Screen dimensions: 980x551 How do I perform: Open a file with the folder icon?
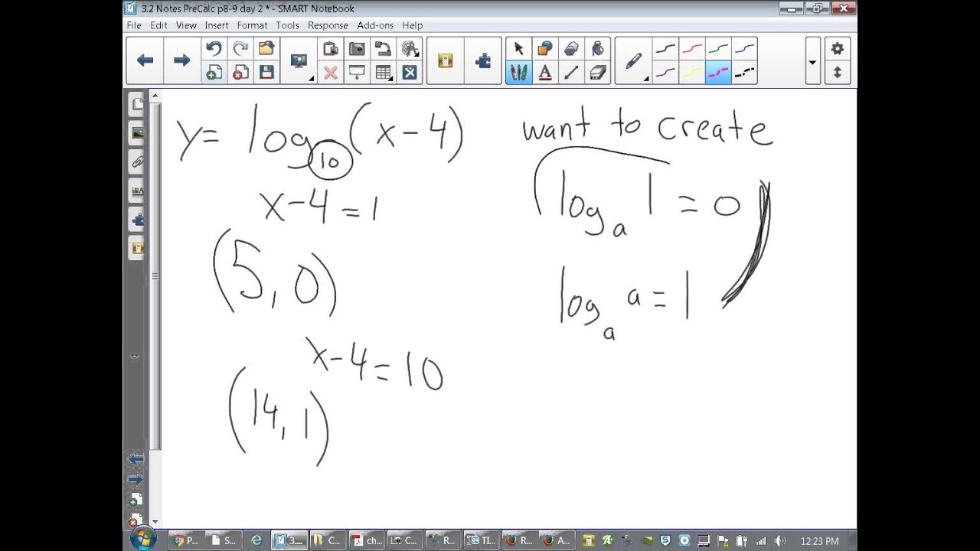coord(266,49)
